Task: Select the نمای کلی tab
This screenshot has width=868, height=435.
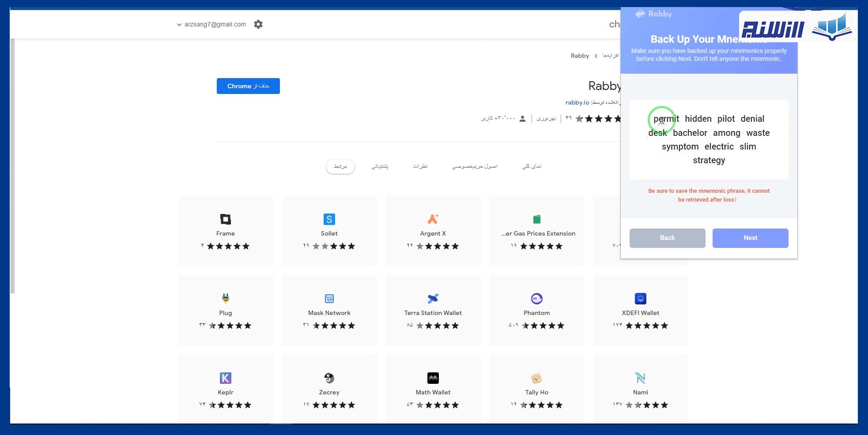Action: 532,166
